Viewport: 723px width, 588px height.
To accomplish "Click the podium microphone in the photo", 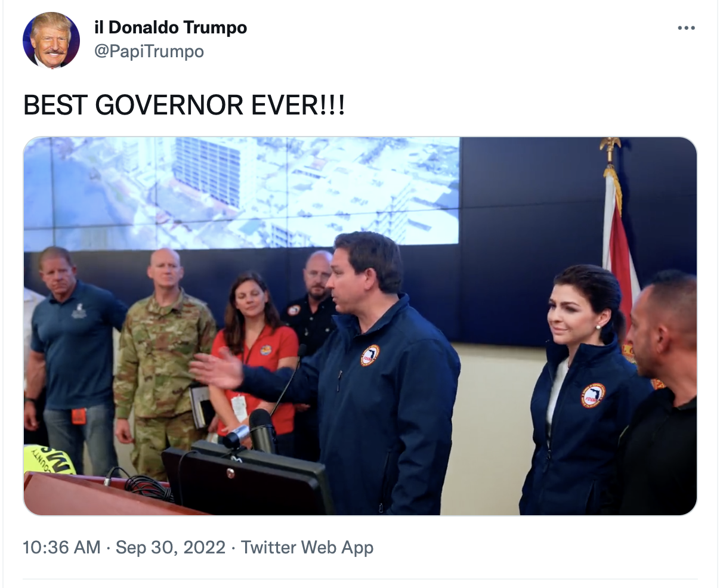I will pyautogui.click(x=261, y=429).
